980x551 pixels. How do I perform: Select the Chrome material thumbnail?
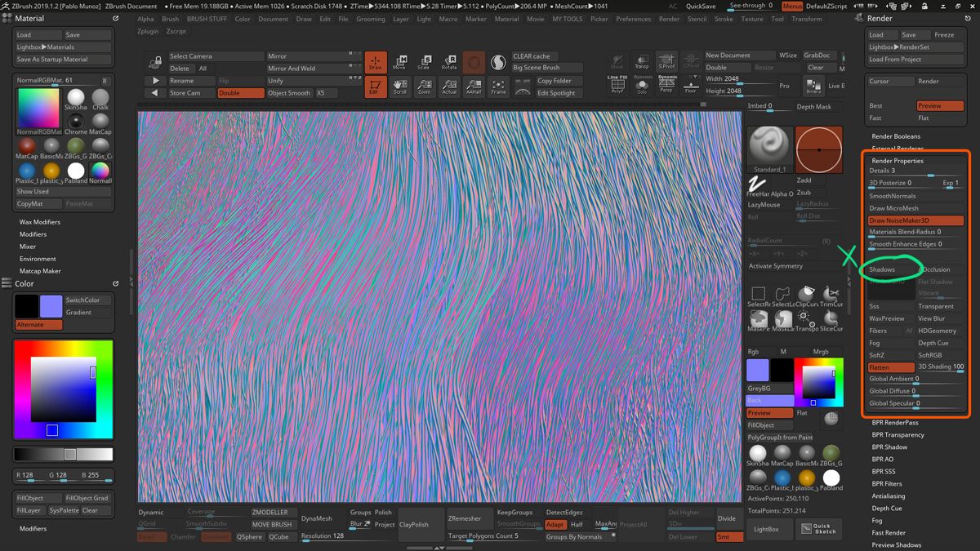75,123
